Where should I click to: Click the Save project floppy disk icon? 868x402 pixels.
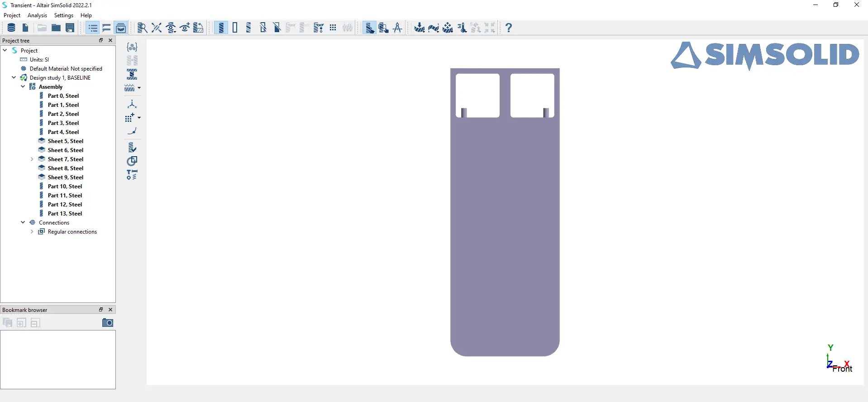[x=70, y=28]
